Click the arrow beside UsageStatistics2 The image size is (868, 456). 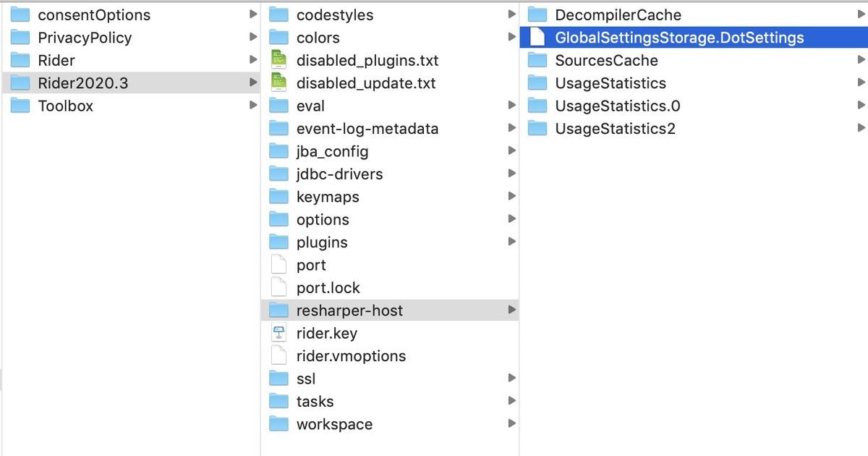861,129
